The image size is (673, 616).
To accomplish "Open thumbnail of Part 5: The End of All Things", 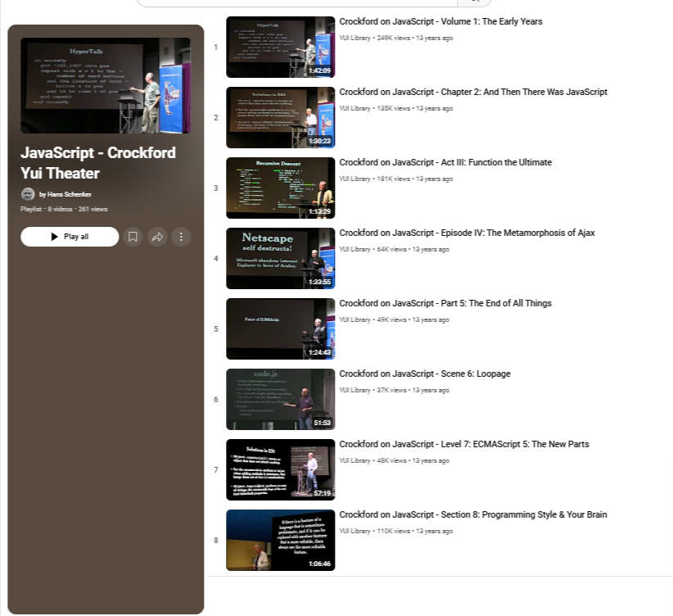I will [281, 329].
